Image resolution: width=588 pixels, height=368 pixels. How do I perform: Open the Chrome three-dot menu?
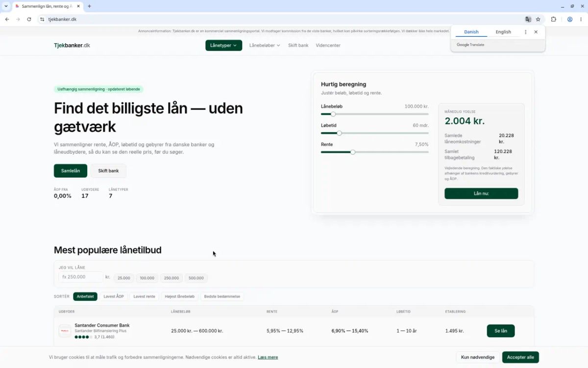point(581,19)
